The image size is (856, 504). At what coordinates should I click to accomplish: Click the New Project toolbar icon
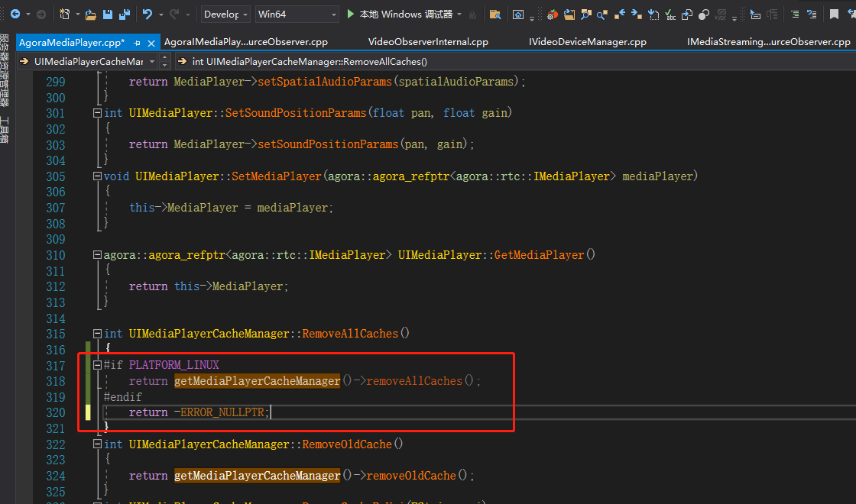65,13
